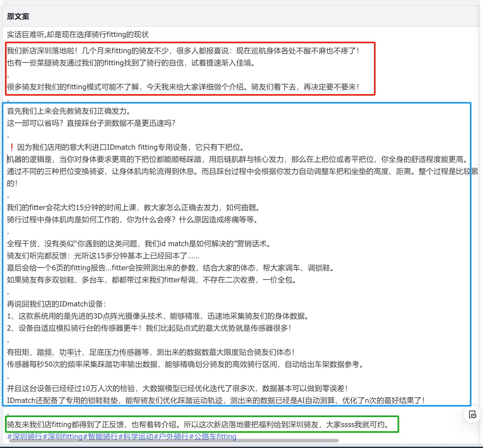This screenshot has width=483, height=448.
Task: Place cursor in title line 实话巨难听
Action: click(x=78, y=35)
